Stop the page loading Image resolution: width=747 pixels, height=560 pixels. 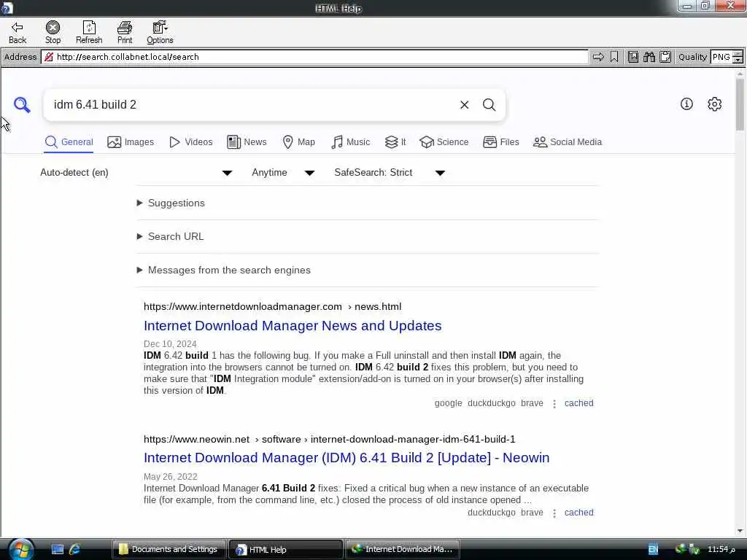coord(53,32)
